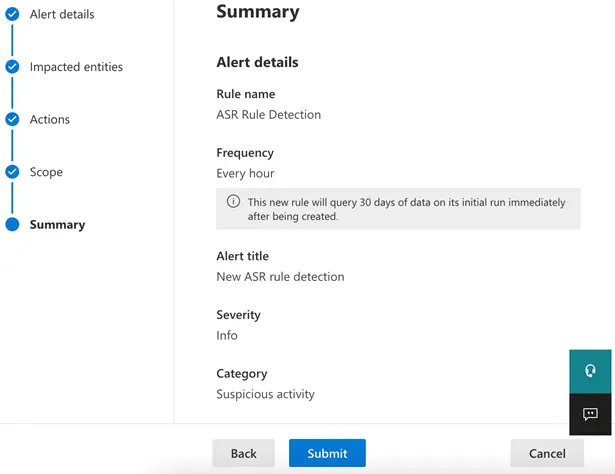Click the rule name value ASR Rule Detection
Viewport: 615px width, 474px height.
[268, 115]
